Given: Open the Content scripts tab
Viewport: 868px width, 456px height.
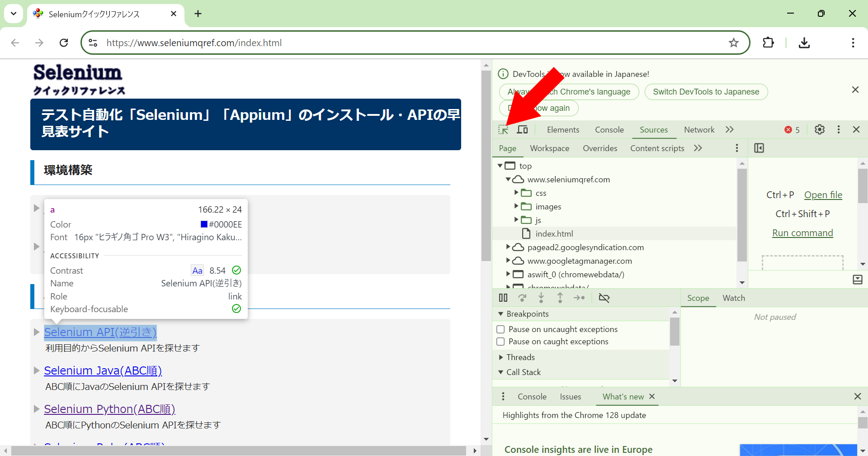Looking at the screenshot, I should pyautogui.click(x=657, y=148).
